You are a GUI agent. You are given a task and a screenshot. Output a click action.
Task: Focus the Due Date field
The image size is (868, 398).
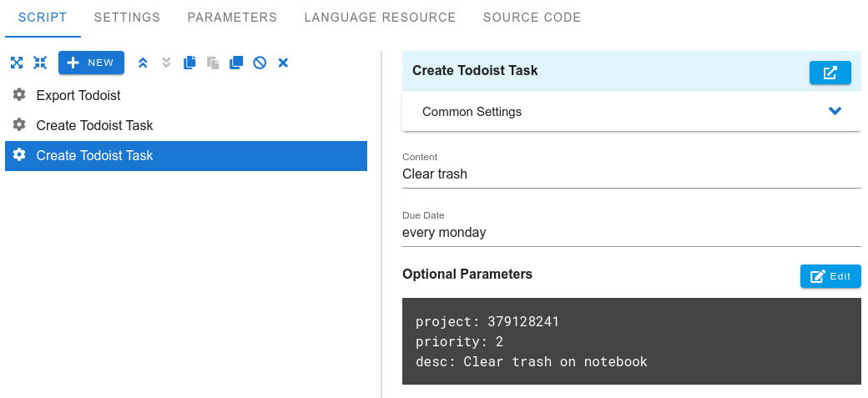[632, 233]
